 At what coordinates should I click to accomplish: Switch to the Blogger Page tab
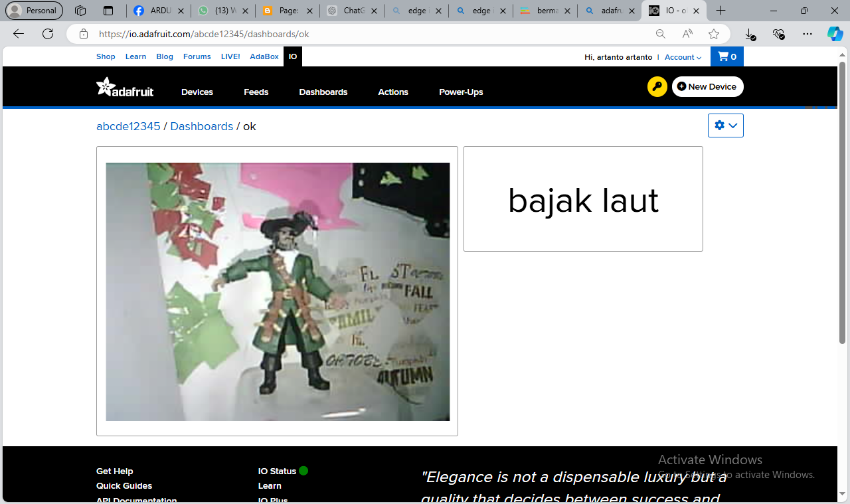(288, 11)
